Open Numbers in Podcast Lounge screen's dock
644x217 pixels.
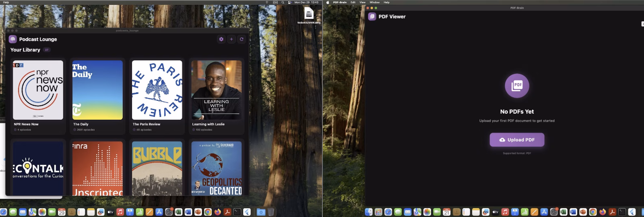click(139, 212)
